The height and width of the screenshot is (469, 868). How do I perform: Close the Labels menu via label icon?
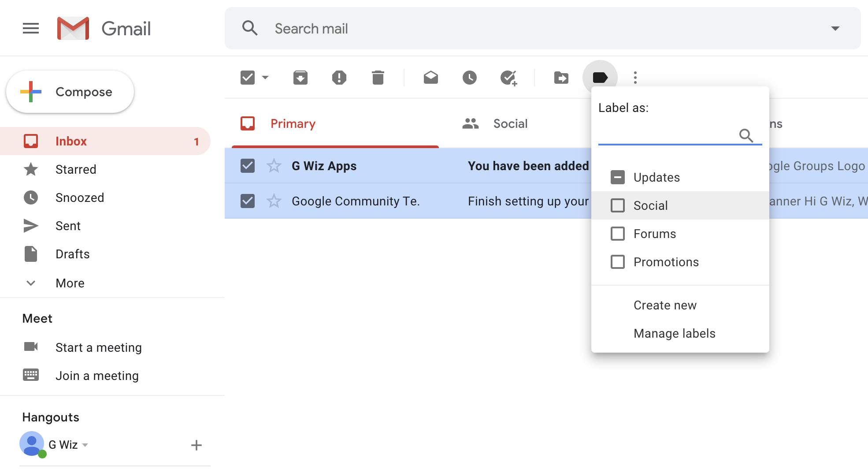(x=600, y=78)
